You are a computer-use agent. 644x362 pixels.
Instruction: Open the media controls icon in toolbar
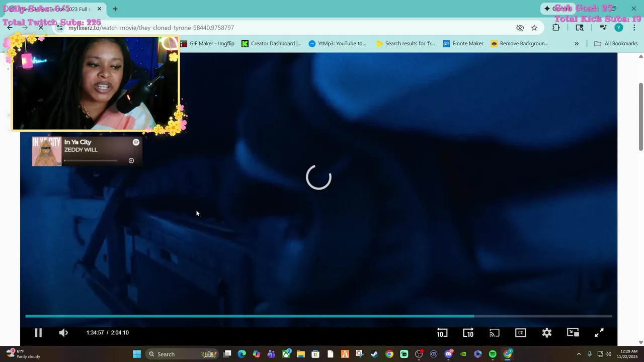point(603,28)
